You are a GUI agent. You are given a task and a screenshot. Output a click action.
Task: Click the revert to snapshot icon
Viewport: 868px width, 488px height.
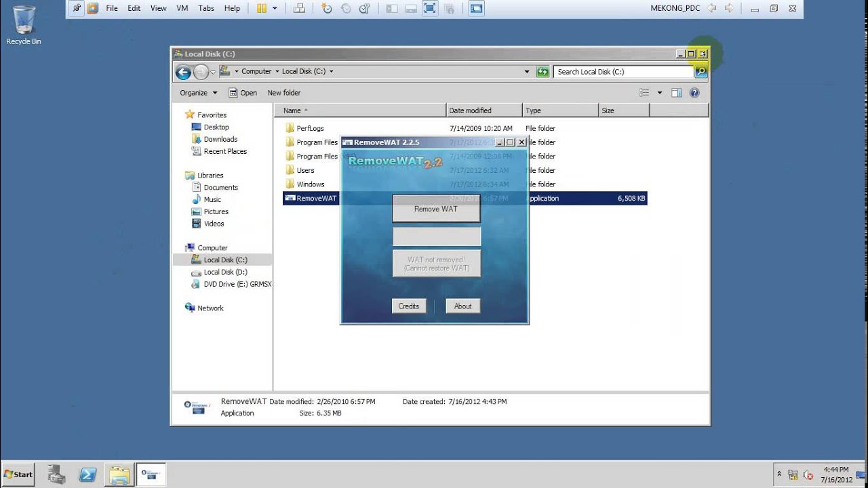346,8
